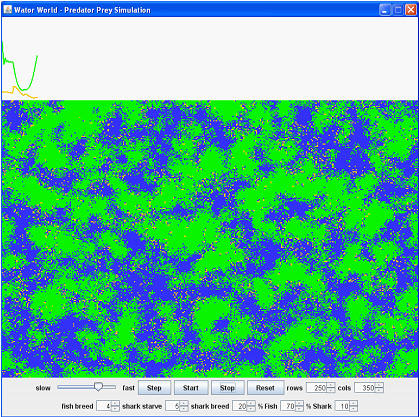The height and width of the screenshot is (417, 419).
Task: Decrease % Fish spinner value
Action: 299,409
